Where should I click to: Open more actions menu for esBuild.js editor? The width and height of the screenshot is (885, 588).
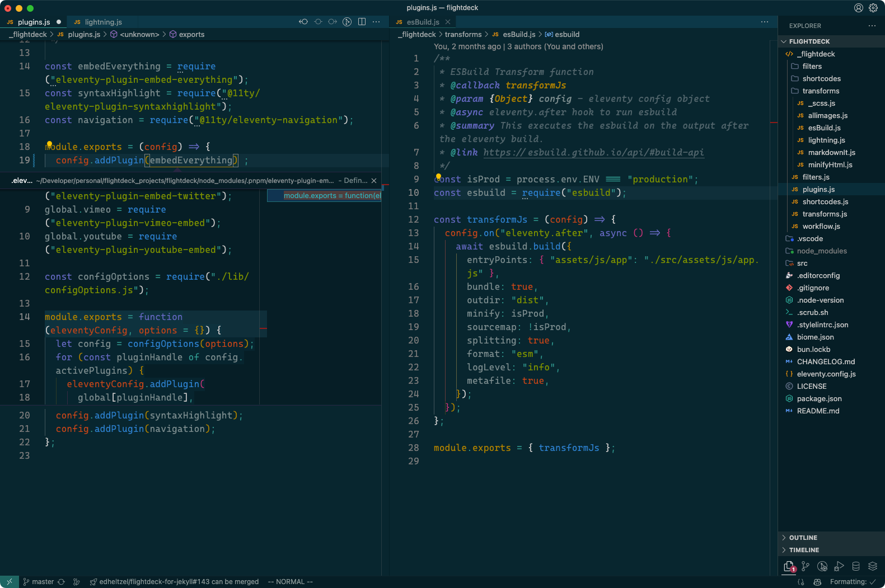coord(765,22)
